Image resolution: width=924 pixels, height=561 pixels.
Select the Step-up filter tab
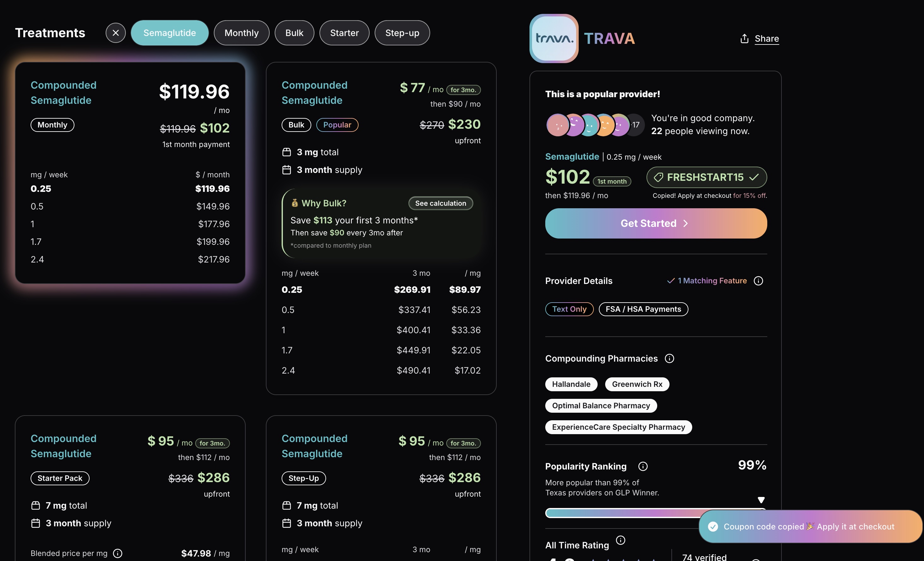(402, 33)
